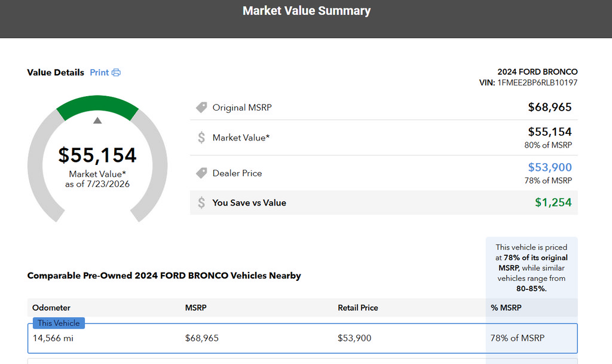This screenshot has height=364, width=612.
Task: Click the Odometer column header
Action: click(x=51, y=307)
